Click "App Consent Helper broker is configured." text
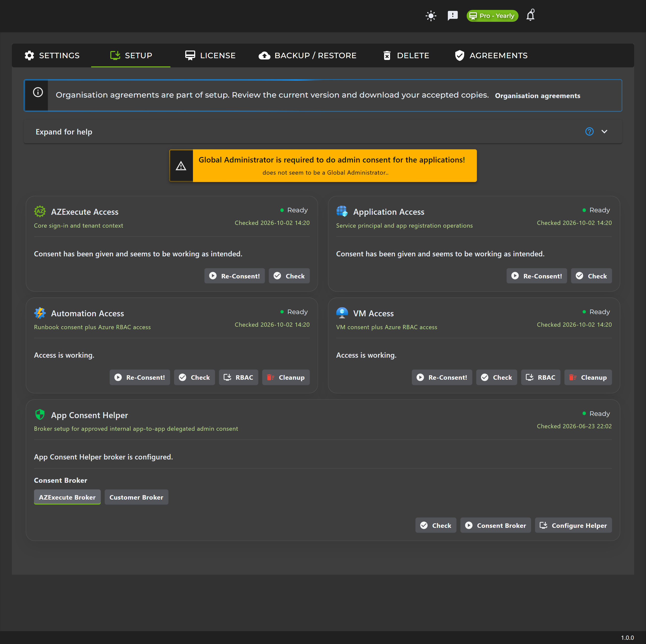 pos(103,457)
